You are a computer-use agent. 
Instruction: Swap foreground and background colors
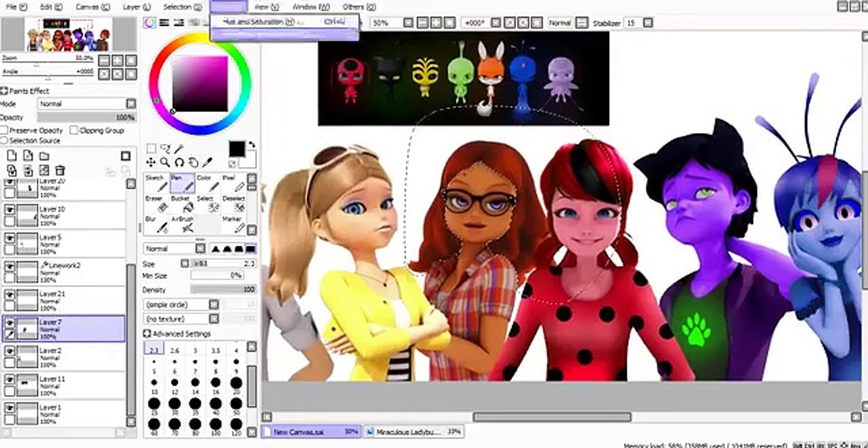click(x=252, y=145)
